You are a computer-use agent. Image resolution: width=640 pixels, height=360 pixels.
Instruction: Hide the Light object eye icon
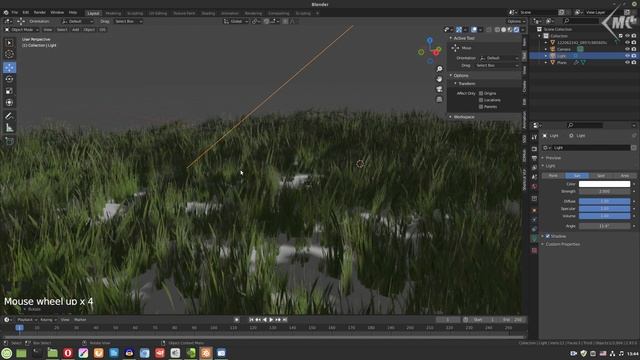[x=627, y=56]
